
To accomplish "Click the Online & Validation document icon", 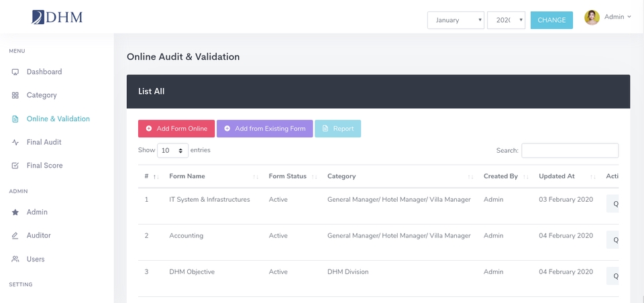I will point(15,119).
